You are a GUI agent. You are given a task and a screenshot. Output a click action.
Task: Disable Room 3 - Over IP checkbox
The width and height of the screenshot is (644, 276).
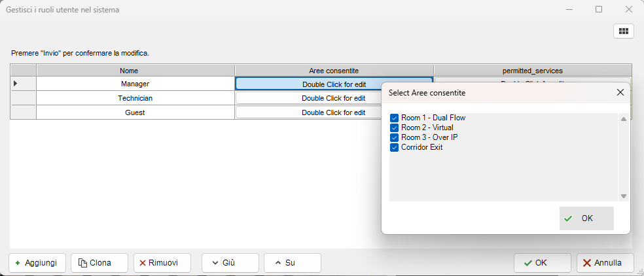point(394,137)
